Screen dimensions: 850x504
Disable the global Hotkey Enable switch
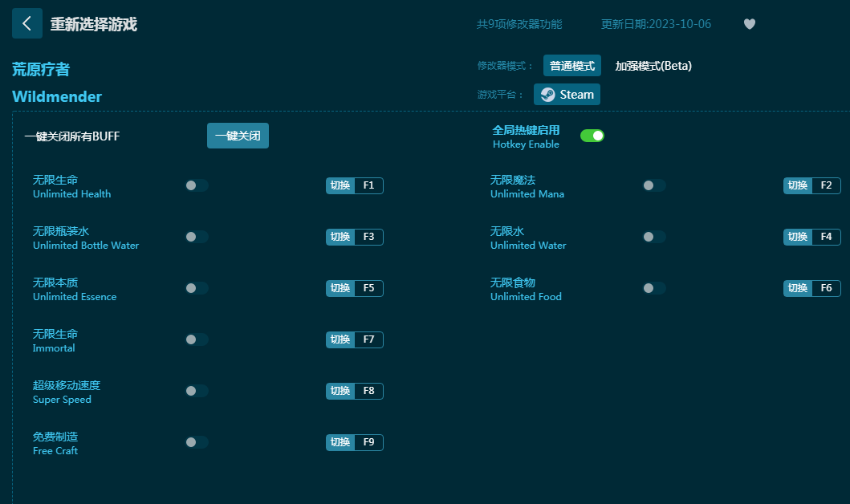coord(592,136)
